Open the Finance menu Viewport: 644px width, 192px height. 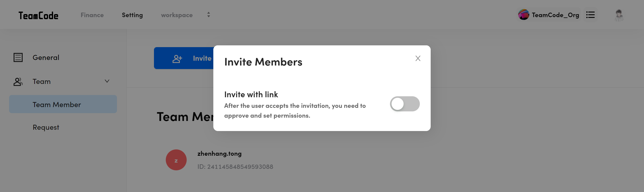pyautogui.click(x=92, y=15)
